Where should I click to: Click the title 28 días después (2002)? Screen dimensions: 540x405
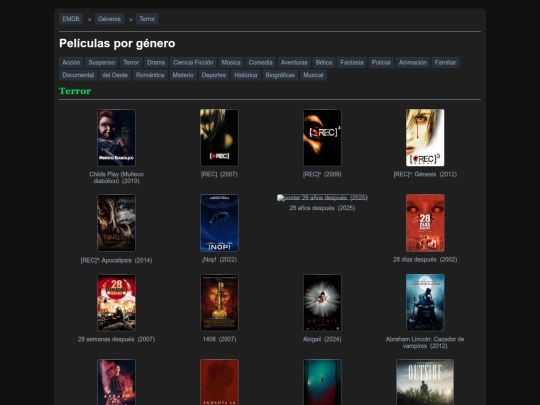(x=425, y=260)
